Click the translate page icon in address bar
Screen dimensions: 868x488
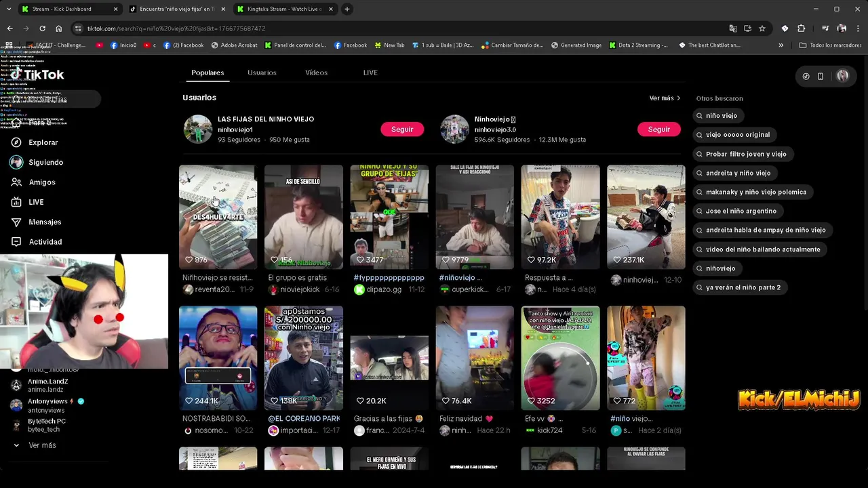pyautogui.click(x=733, y=28)
